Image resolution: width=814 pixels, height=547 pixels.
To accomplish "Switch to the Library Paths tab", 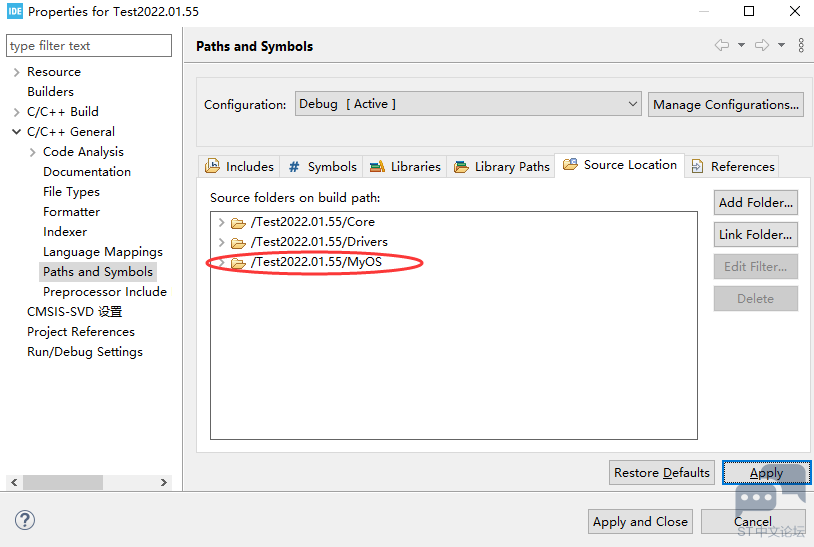I will pyautogui.click(x=502, y=167).
